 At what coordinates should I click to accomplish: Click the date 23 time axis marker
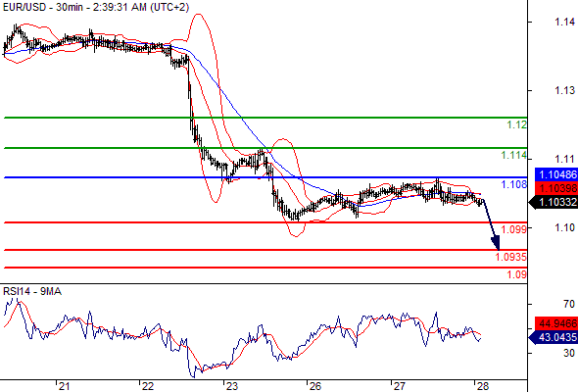point(231,386)
